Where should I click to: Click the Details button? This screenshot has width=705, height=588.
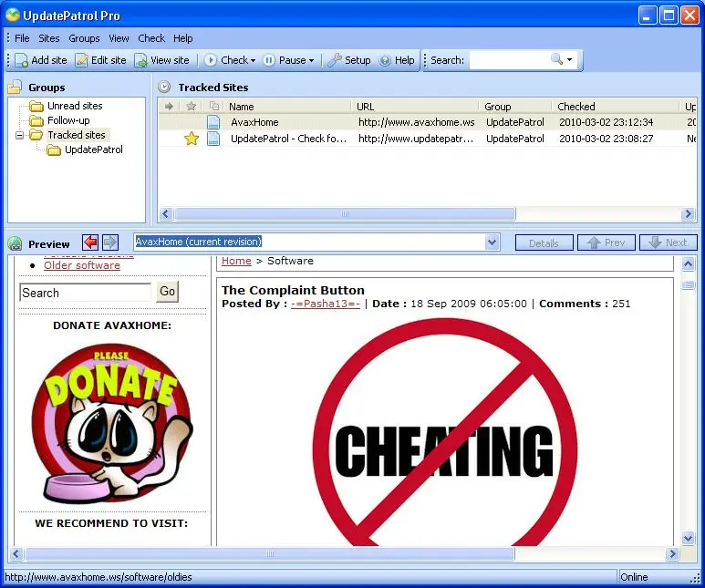coord(544,242)
